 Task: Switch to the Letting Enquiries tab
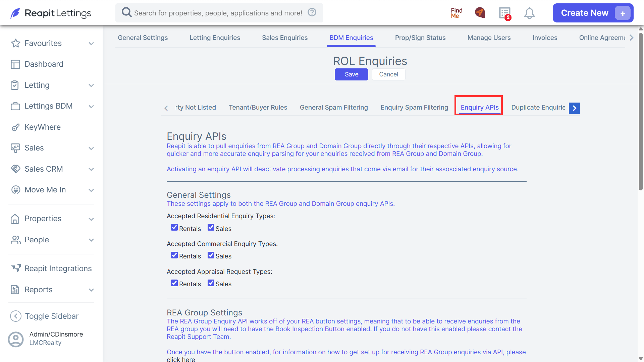point(215,38)
